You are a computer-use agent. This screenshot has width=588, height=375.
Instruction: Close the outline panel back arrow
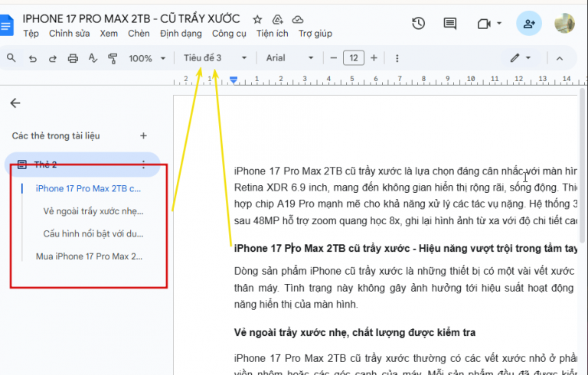point(15,103)
